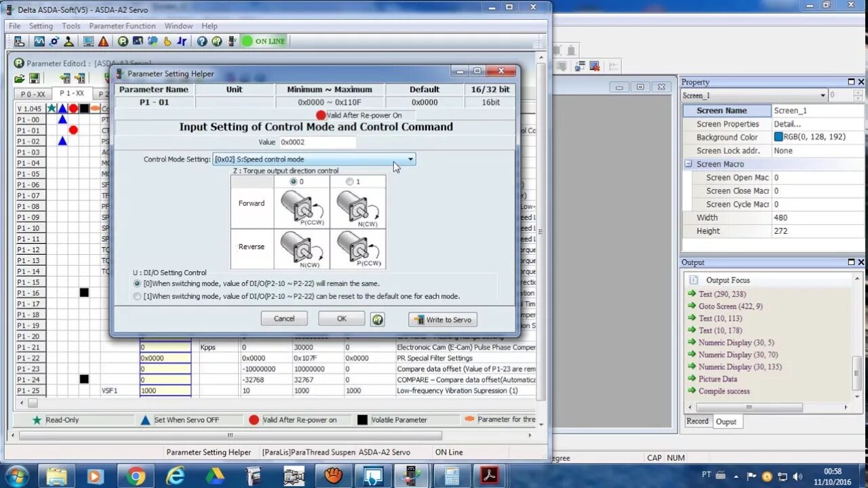Click the blue step-signal toolbar icon
This screenshot has height=488, width=868.
pos(182,41)
